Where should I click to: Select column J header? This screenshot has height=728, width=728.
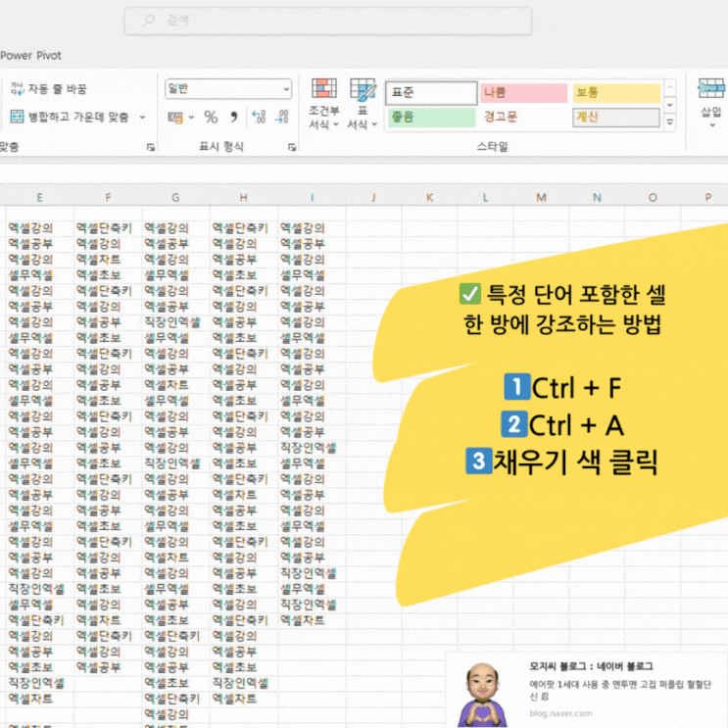click(373, 197)
